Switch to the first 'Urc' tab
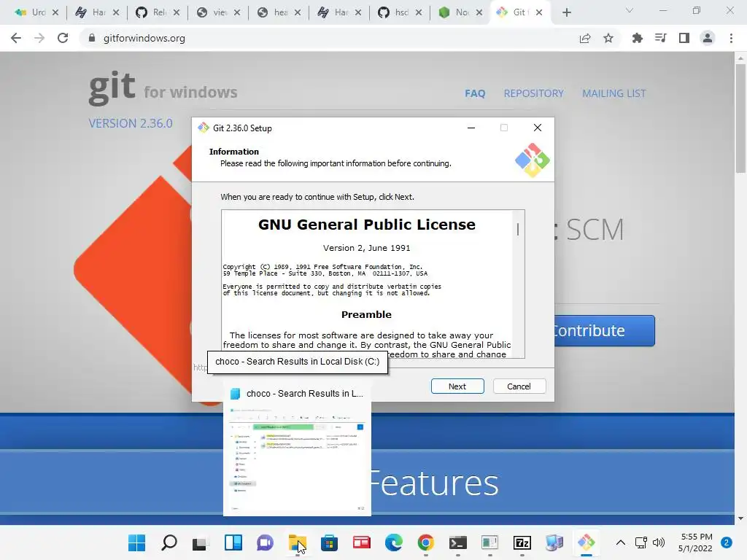 (x=36, y=12)
